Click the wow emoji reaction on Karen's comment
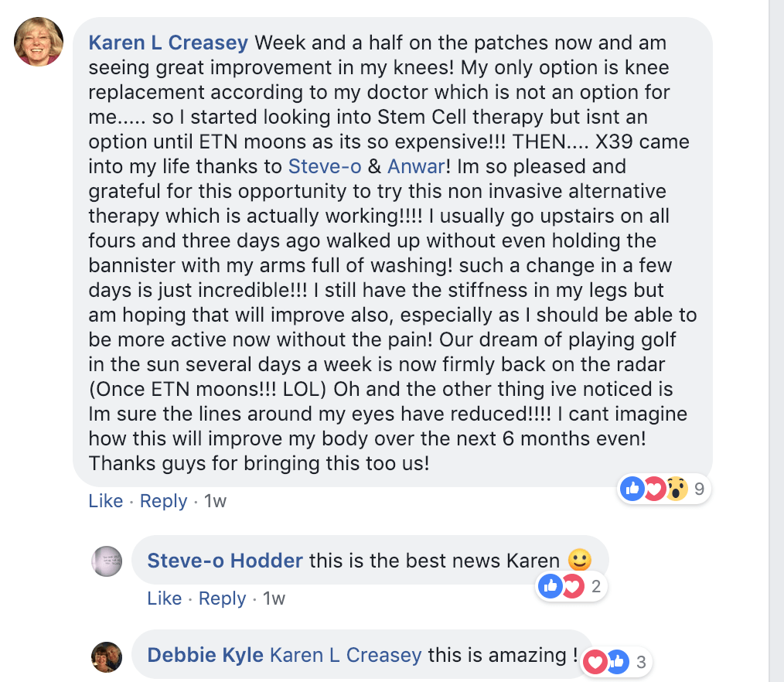This screenshot has height=682, width=784. pos(676,488)
